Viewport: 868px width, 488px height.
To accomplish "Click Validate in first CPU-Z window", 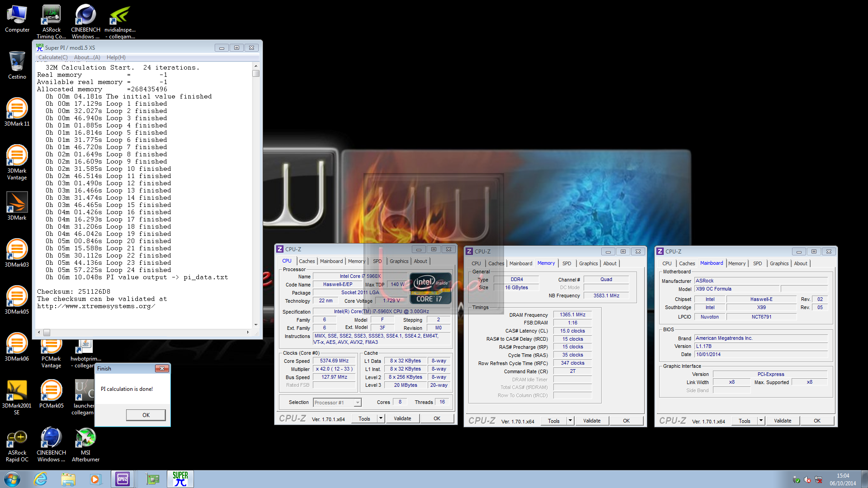I will coord(402,418).
